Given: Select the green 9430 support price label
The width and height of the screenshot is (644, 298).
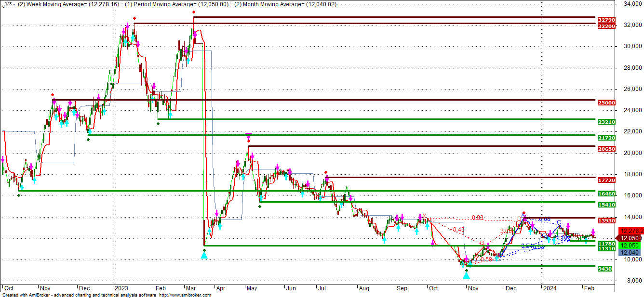Looking at the screenshot, I should tap(604, 269).
